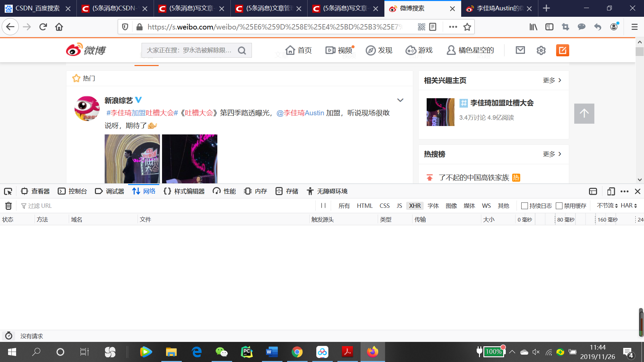
Task: Clear network requests with trash icon
Action: coord(8,206)
